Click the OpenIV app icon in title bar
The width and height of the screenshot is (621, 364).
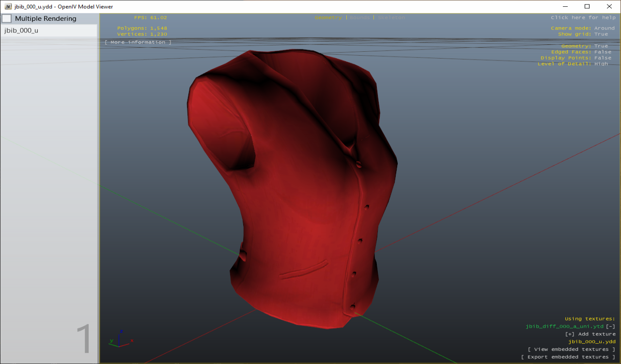click(8, 6)
